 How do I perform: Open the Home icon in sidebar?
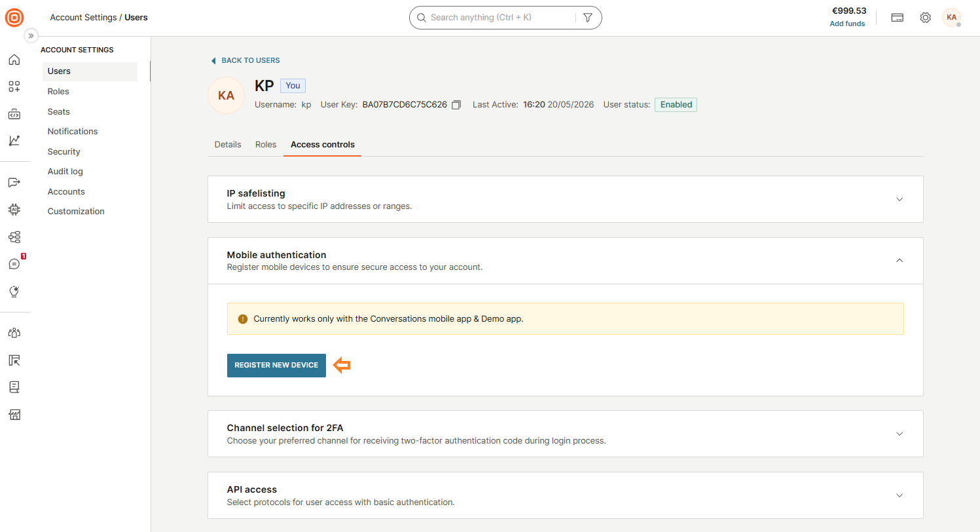pyautogui.click(x=14, y=60)
